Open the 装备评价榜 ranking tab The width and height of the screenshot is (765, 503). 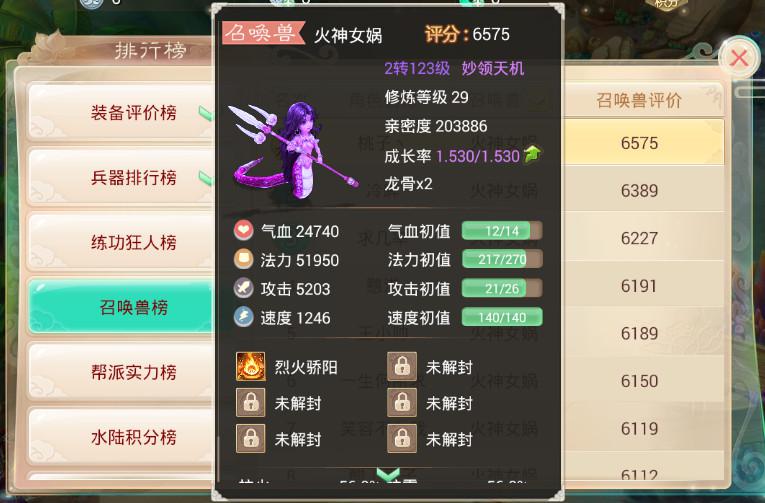(x=121, y=113)
